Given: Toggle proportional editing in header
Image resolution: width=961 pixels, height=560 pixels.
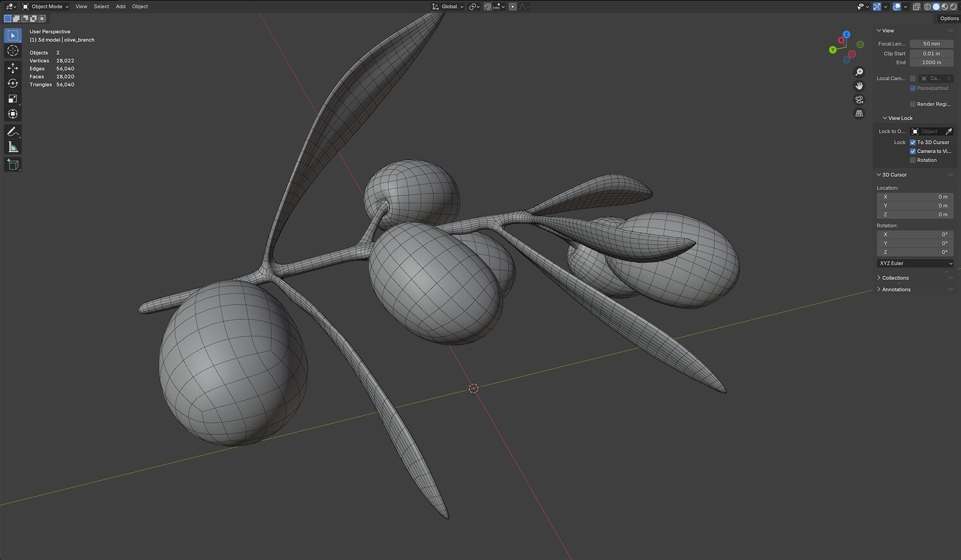Looking at the screenshot, I should [x=513, y=6].
